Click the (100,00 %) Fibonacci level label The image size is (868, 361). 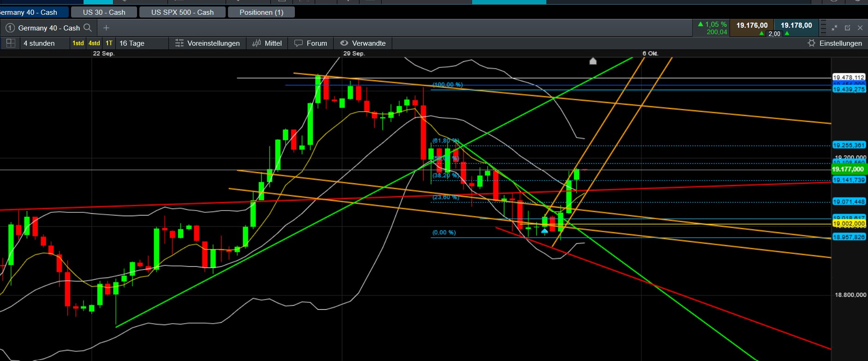[x=447, y=85]
